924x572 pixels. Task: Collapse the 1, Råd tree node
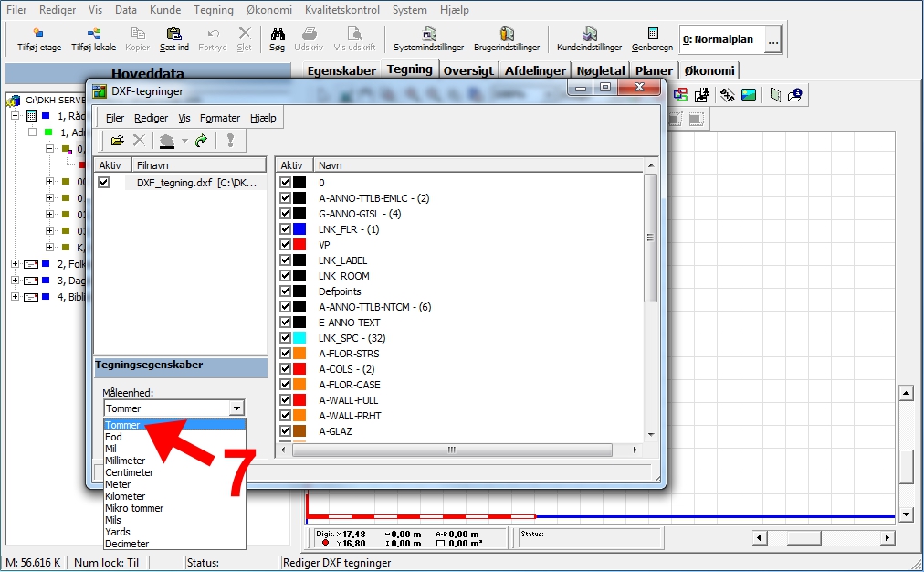click(16, 115)
